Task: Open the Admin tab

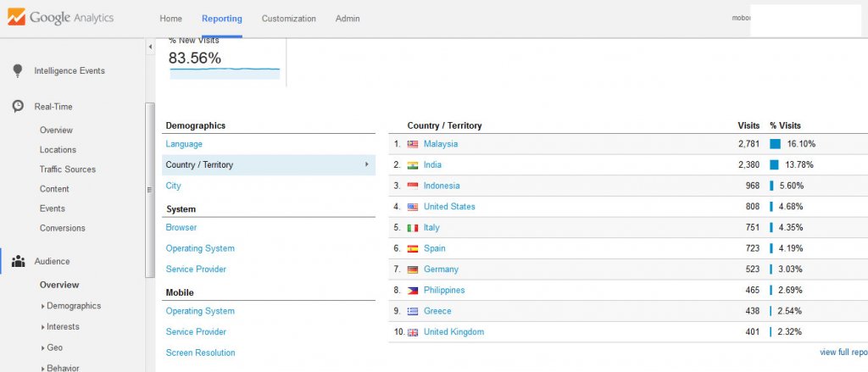Action: tap(347, 19)
